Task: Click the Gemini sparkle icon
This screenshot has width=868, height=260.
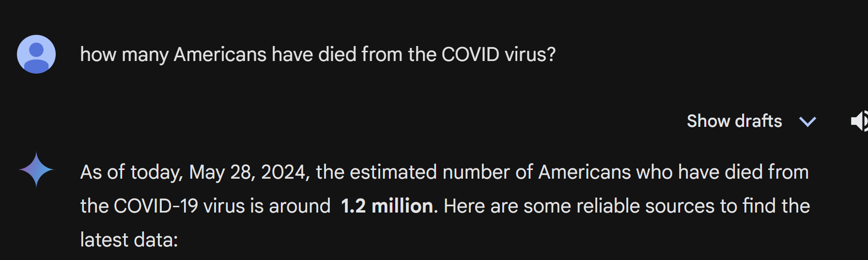Action: 36,169
